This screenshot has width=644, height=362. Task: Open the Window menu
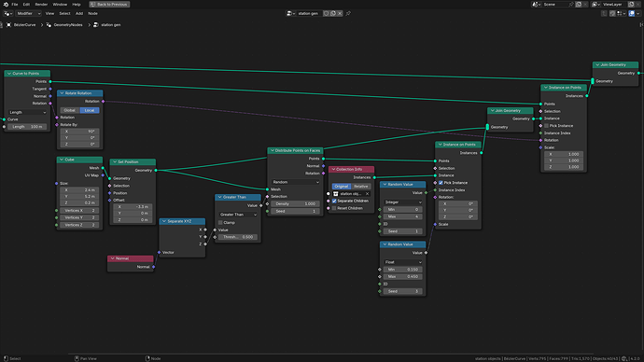[x=60, y=4]
